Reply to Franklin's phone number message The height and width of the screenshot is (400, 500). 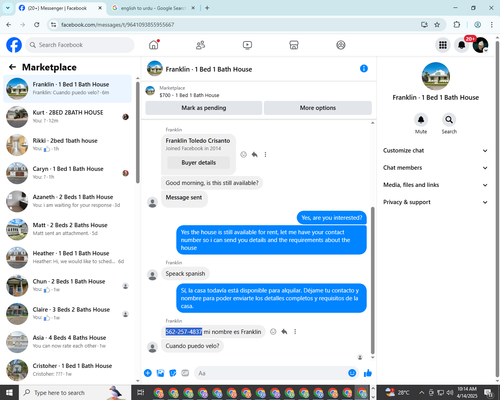point(284,332)
